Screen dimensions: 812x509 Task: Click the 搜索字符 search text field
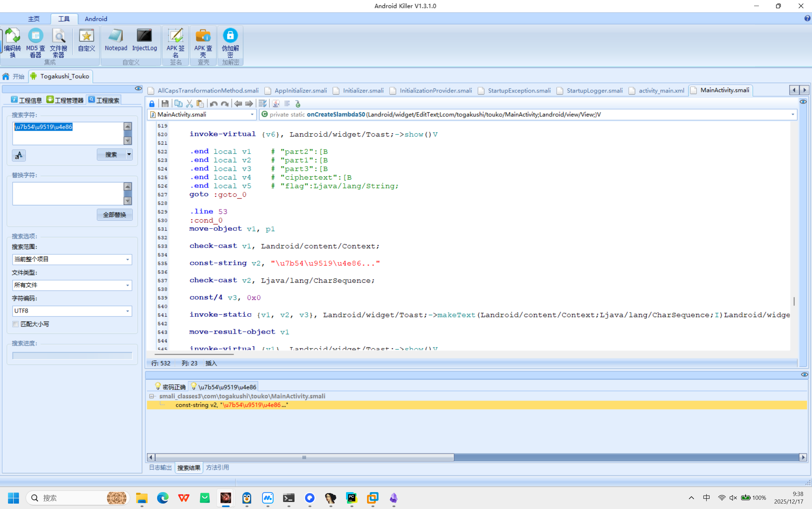[x=68, y=133]
